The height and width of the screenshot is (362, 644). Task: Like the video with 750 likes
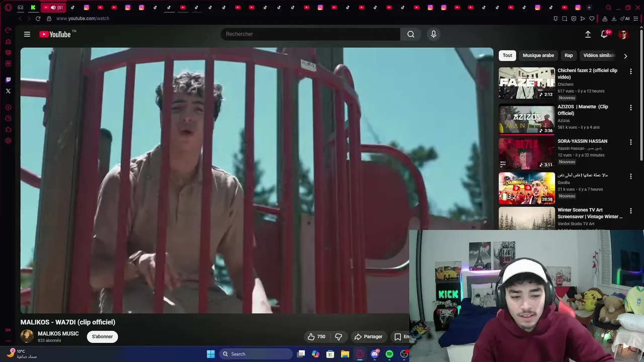316,337
